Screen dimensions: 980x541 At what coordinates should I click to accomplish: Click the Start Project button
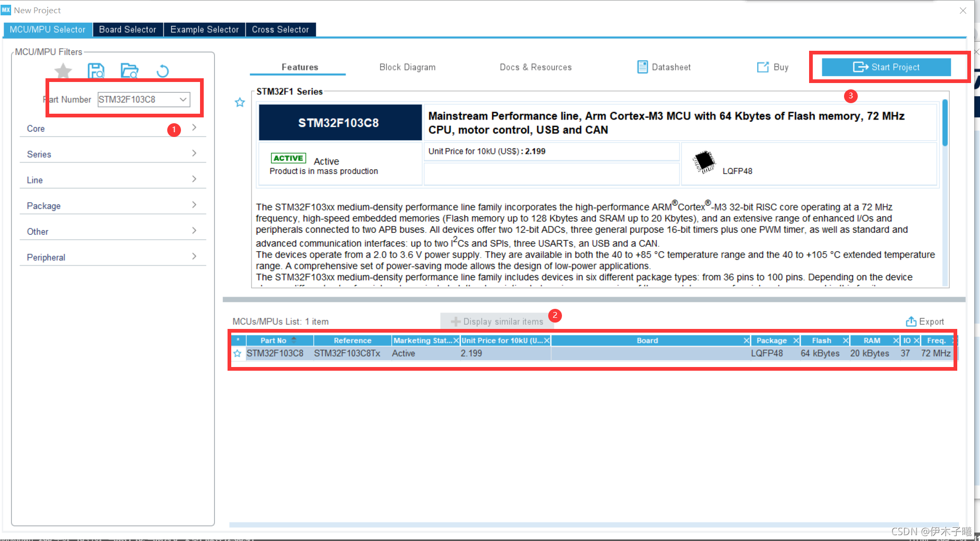886,67
